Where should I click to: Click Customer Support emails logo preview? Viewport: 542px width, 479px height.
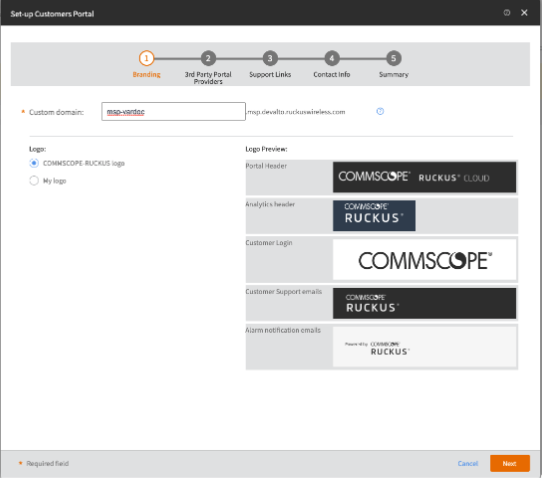(424, 303)
